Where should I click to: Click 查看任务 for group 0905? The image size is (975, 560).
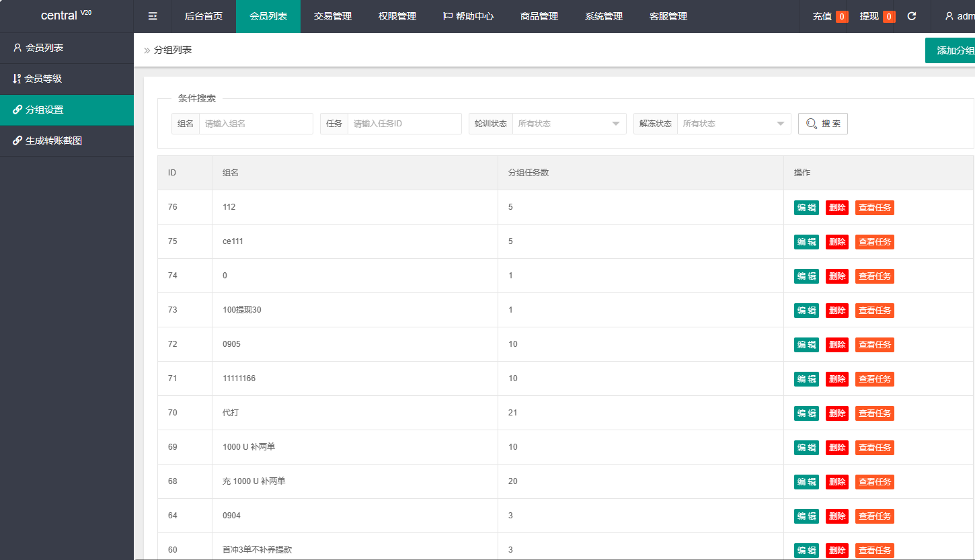875,345
